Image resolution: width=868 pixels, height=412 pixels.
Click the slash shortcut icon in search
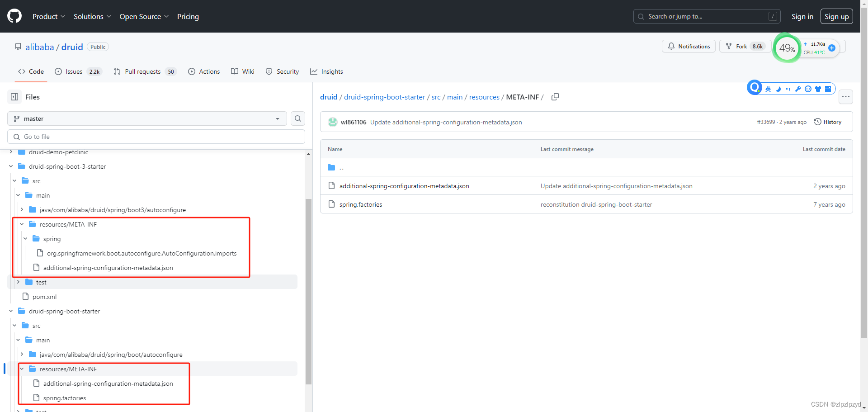coord(773,16)
